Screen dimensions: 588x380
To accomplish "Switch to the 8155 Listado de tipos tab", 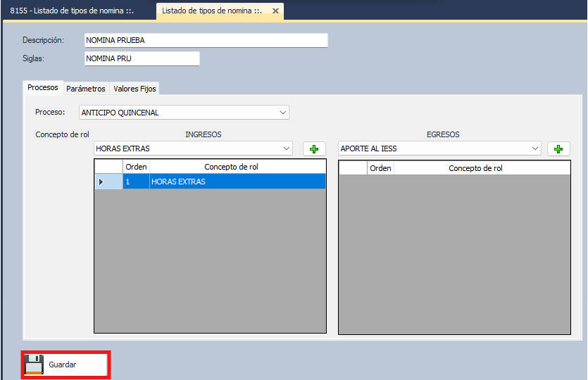I will click(x=77, y=11).
